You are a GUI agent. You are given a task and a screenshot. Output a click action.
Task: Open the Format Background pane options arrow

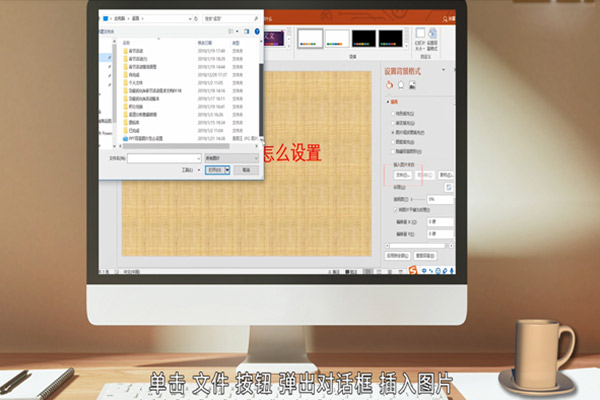click(x=443, y=70)
